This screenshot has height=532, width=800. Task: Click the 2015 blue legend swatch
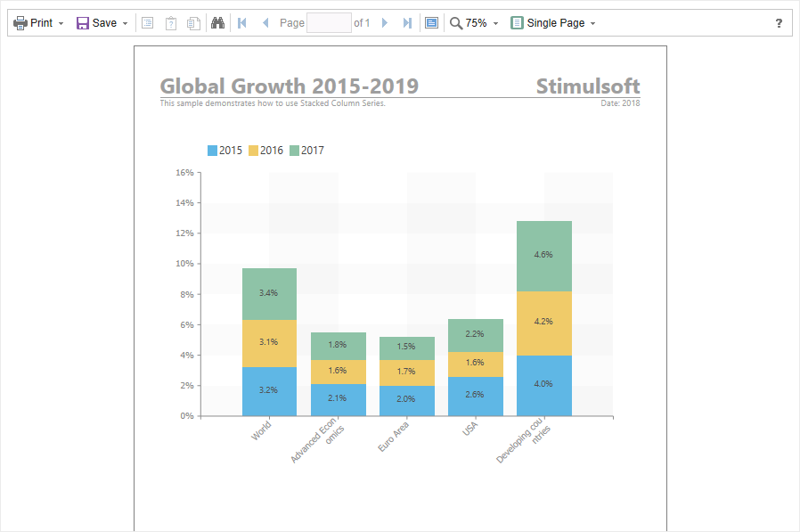point(212,151)
